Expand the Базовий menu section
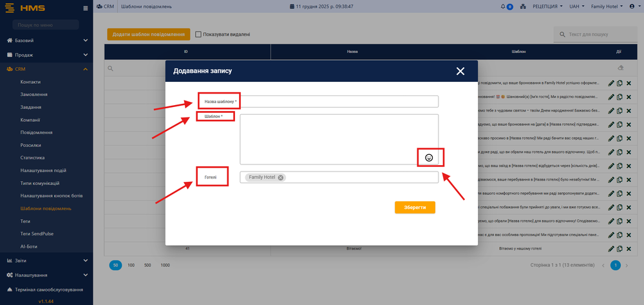This screenshot has height=305, width=644. pyautogui.click(x=46, y=40)
